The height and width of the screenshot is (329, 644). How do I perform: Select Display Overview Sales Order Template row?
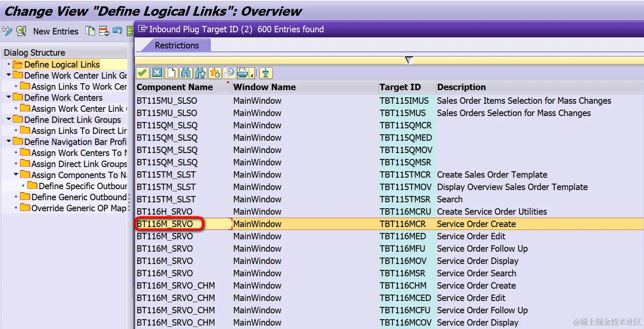(389, 187)
